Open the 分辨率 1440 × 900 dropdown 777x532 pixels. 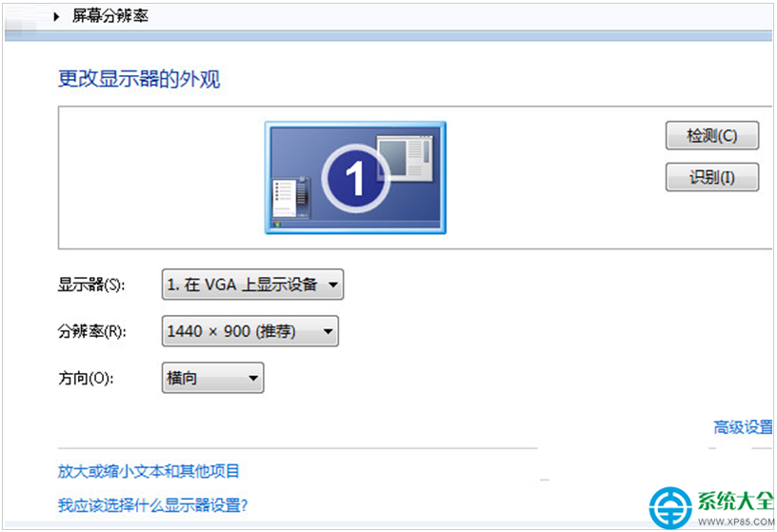pyautogui.click(x=250, y=331)
